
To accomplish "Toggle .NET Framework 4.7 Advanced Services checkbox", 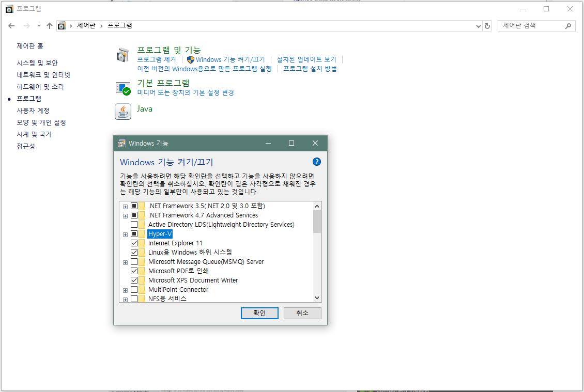I will [134, 215].
